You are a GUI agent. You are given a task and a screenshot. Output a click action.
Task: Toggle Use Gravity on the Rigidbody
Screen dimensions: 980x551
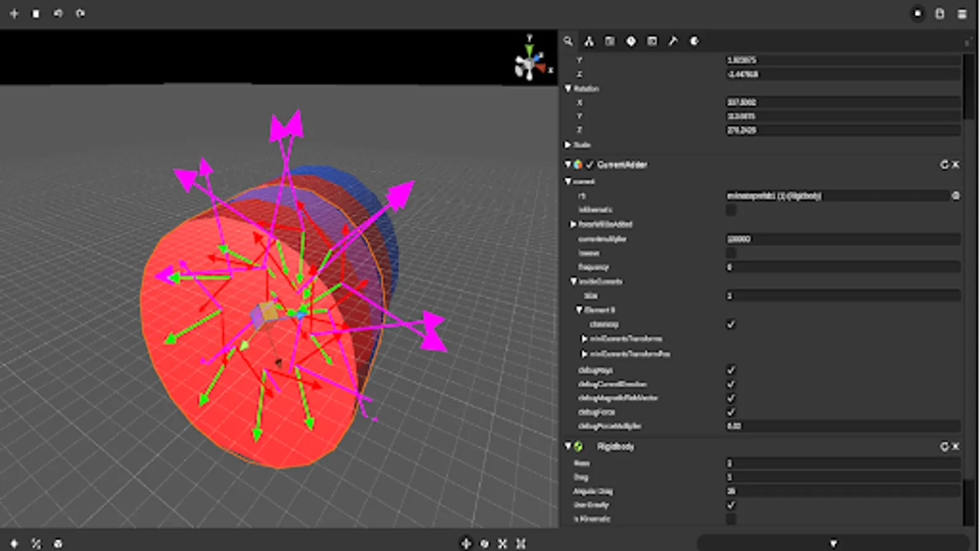click(731, 505)
